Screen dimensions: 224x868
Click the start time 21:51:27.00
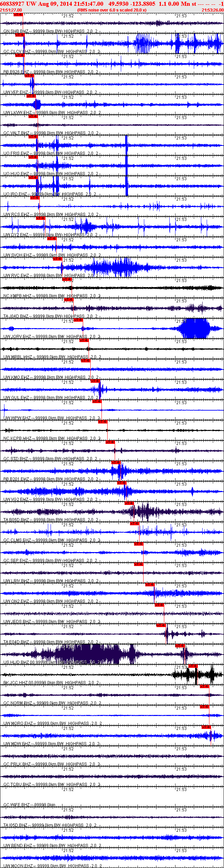11,10
